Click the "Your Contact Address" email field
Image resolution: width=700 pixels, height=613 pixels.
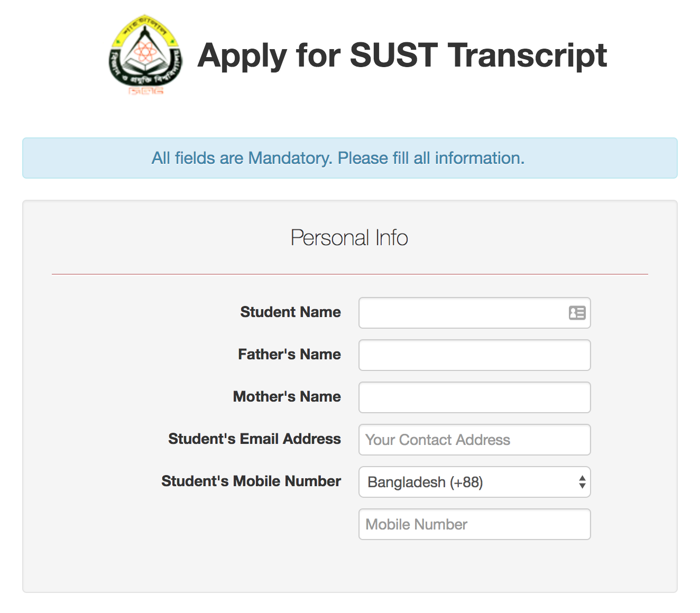coord(474,440)
